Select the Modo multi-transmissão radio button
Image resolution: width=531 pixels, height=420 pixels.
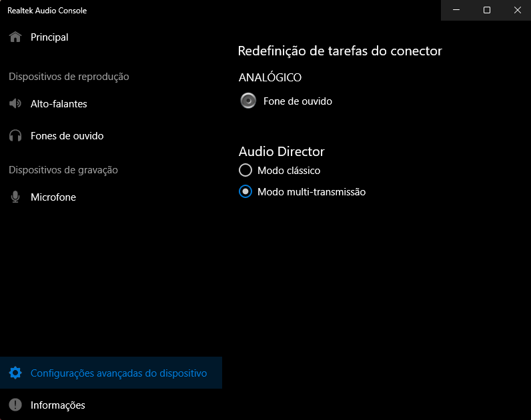pyautogui.click(x=245, y=191)
